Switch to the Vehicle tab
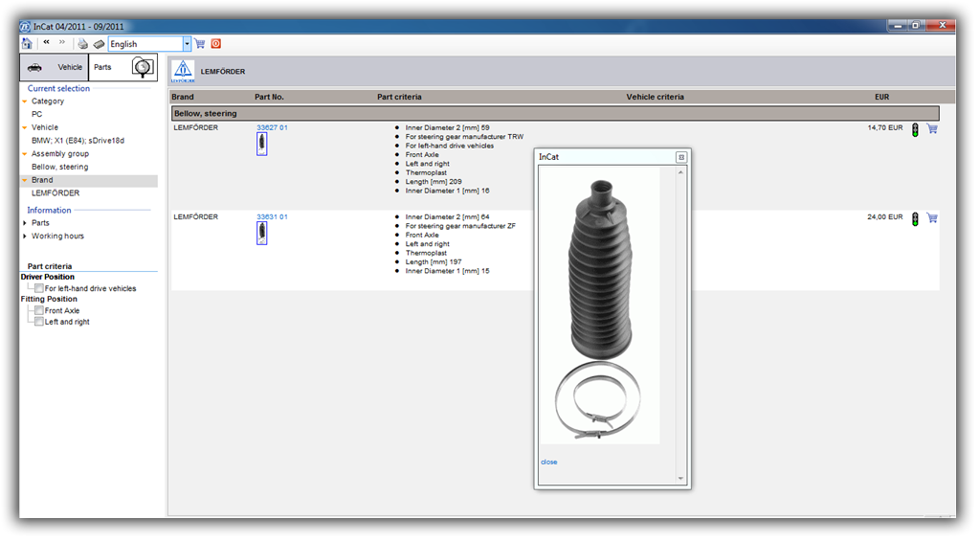 tap(55, 67)
